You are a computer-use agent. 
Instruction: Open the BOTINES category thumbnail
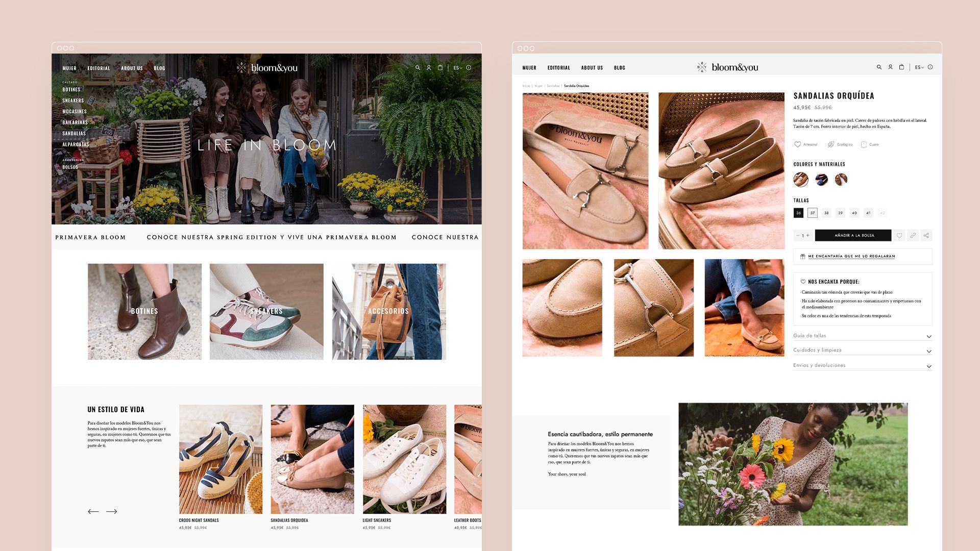(x=144, y=311)
